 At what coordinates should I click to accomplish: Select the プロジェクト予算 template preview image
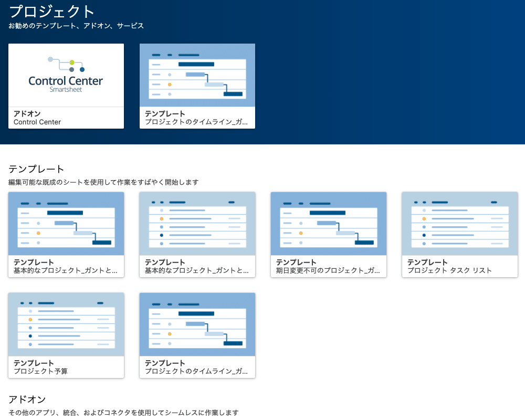[66, 325]
